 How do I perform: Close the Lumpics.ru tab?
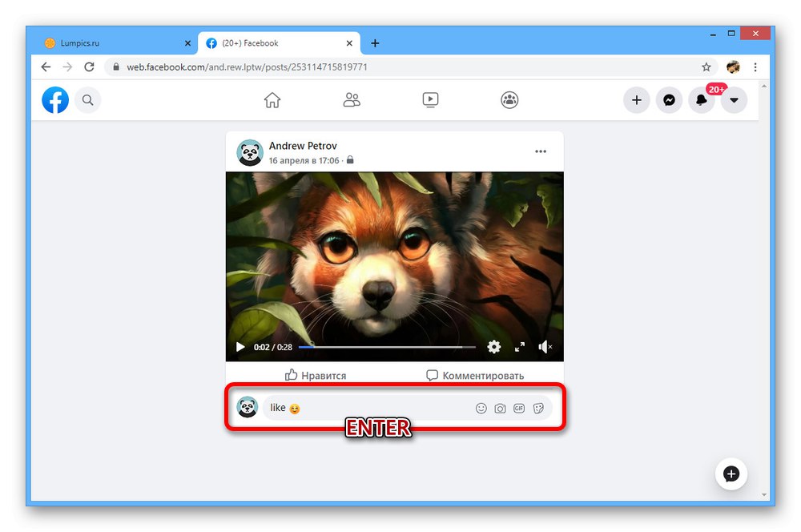[187, 43]
